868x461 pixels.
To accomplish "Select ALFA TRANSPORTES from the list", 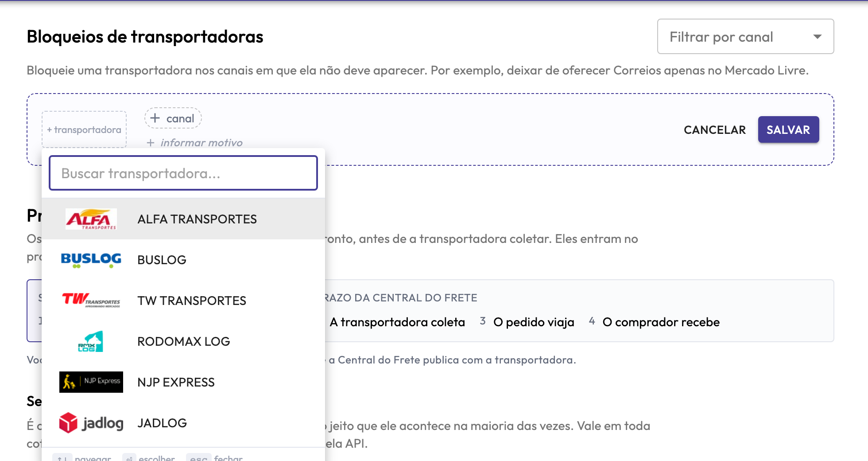I will [x=183, y=219].
